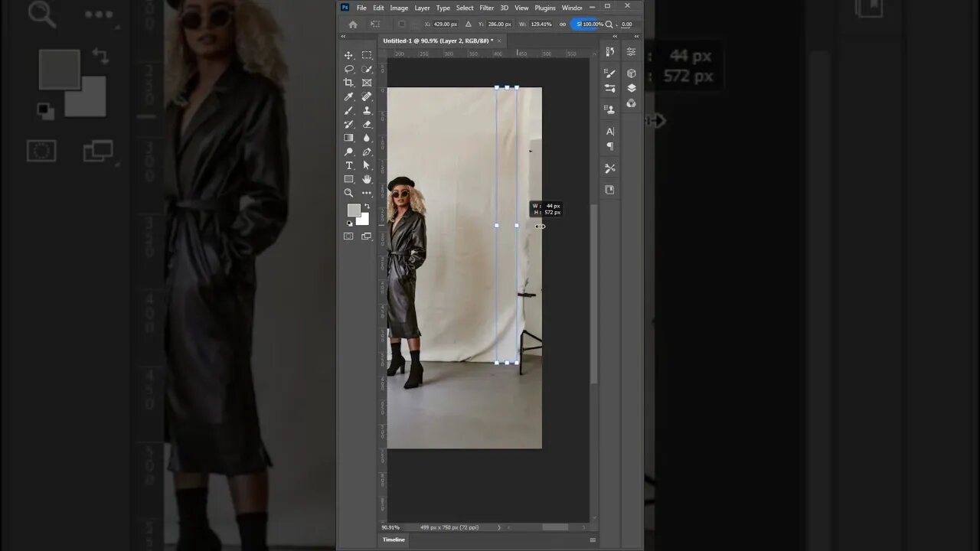Select the Horizontal Type tool
The height and width of the screenshot is (551, 980).
coord(348,165)
